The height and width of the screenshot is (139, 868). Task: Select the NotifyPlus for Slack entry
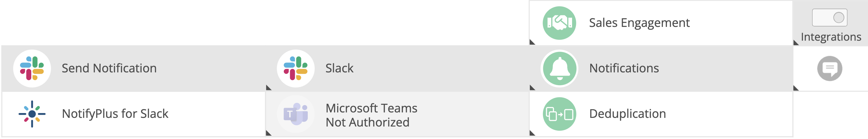click(x=115, y=114)
